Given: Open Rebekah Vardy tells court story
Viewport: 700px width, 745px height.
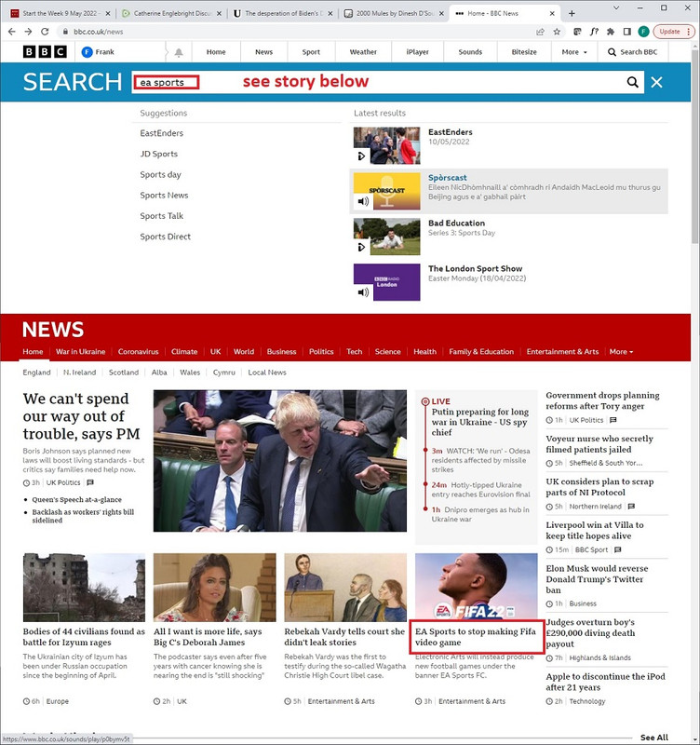Looking at the screenshot, I should [344, 637].
